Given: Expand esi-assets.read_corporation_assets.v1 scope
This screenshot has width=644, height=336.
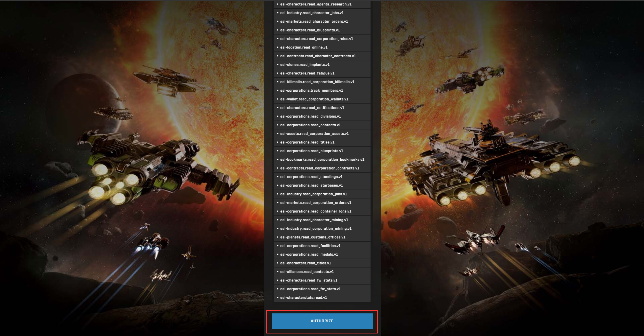Looking at the screenshot, I should pos(314,134).
